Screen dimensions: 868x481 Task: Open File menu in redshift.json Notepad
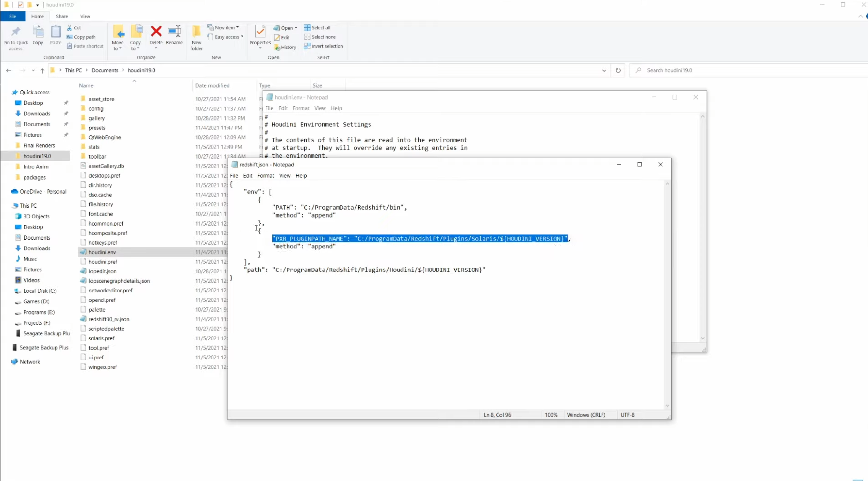click(x=234, y=175)
